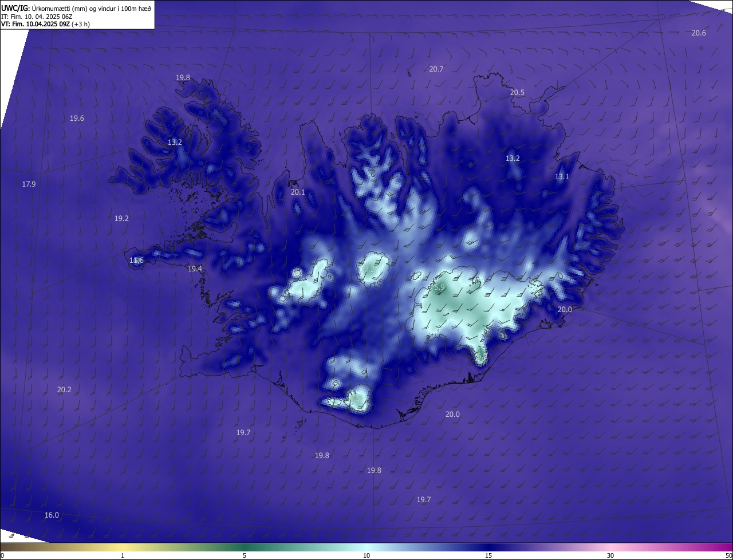
Task: Click the 20.1 value label
Action: [x=298, y=192]
